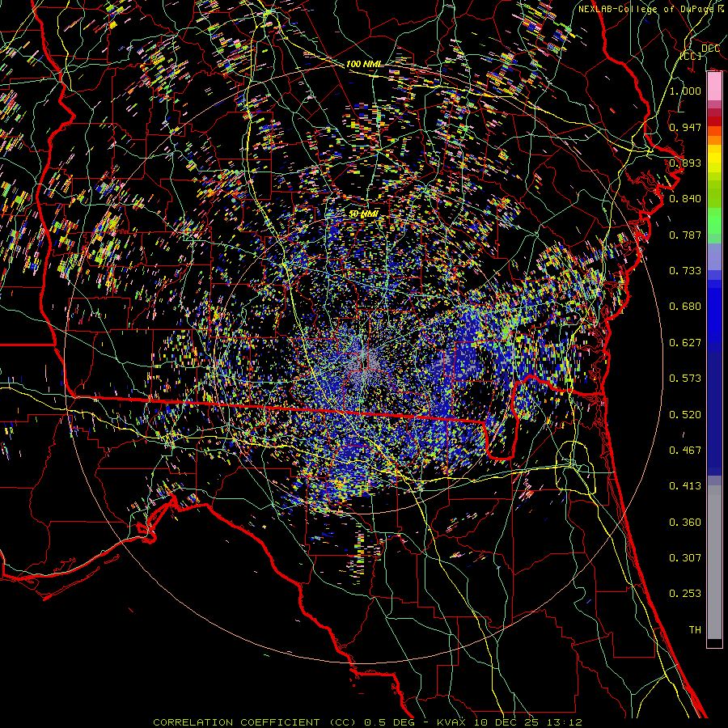728x728 pixels.
Task: Click the 1.000 value on the scale
Action: (x=685, y=91)
